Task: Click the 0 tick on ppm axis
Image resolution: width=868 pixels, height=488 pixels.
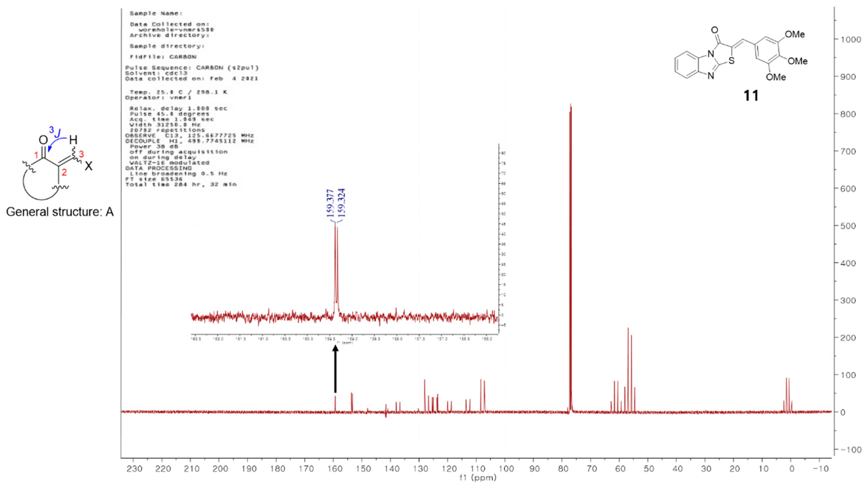Action: [x=792, y=469]
